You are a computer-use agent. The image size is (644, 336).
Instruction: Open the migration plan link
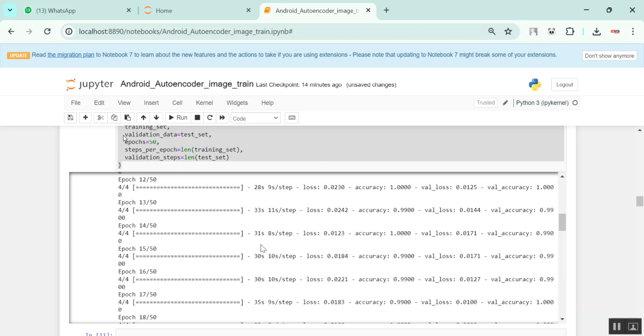coord(71,55)
